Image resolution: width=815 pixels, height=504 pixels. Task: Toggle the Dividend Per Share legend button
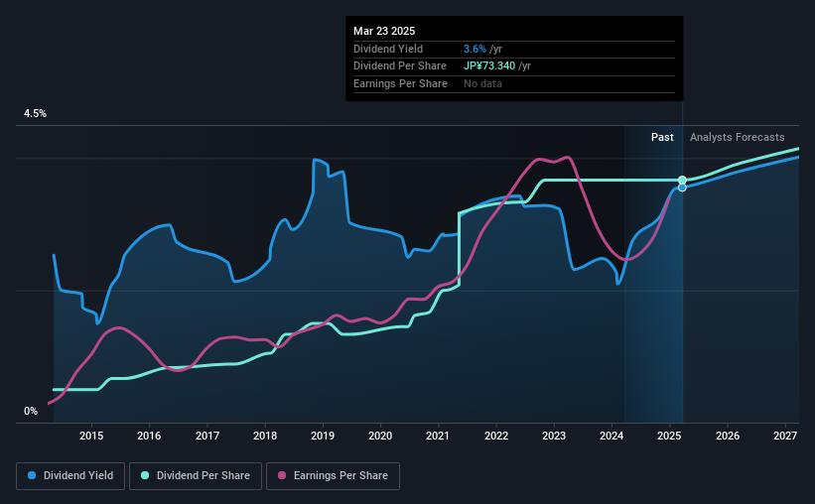point(196,476)
